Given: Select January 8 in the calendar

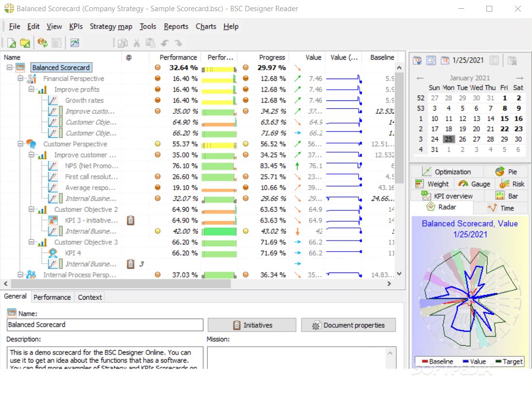Looking at the screenshot, I should click(x=504, y=108).
